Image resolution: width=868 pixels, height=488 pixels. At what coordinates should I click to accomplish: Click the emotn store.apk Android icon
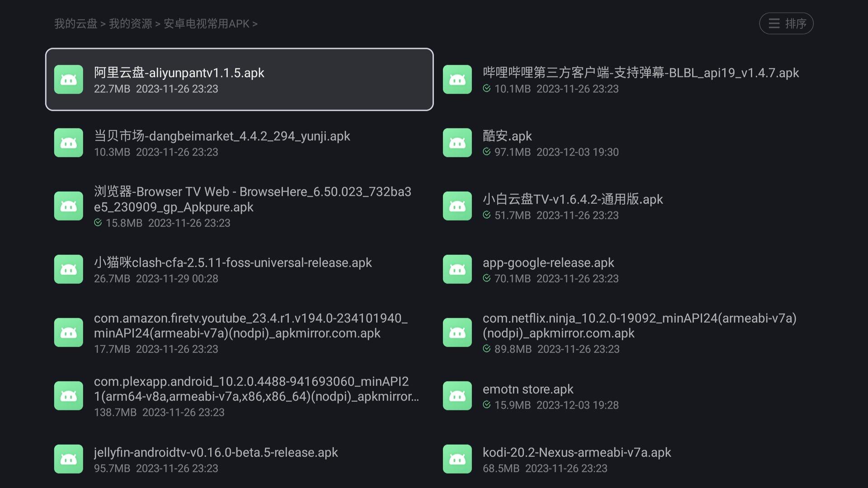[457, 395]
